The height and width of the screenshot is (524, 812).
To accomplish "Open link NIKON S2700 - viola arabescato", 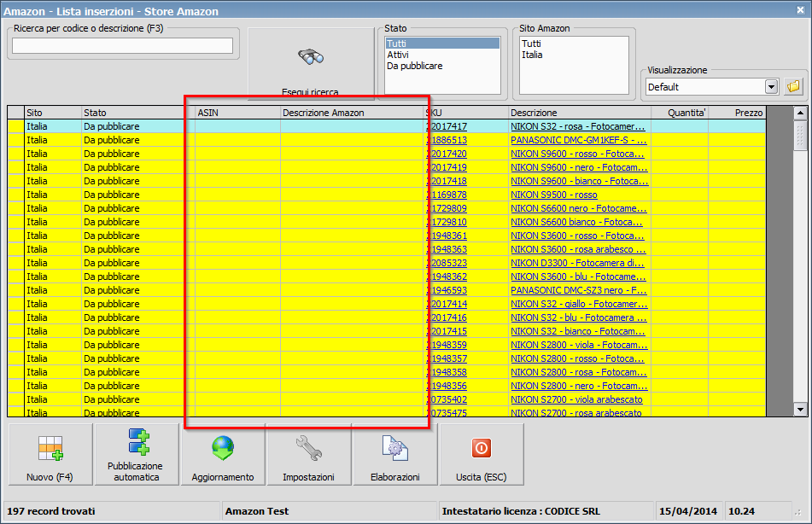I will pos(576,399).
